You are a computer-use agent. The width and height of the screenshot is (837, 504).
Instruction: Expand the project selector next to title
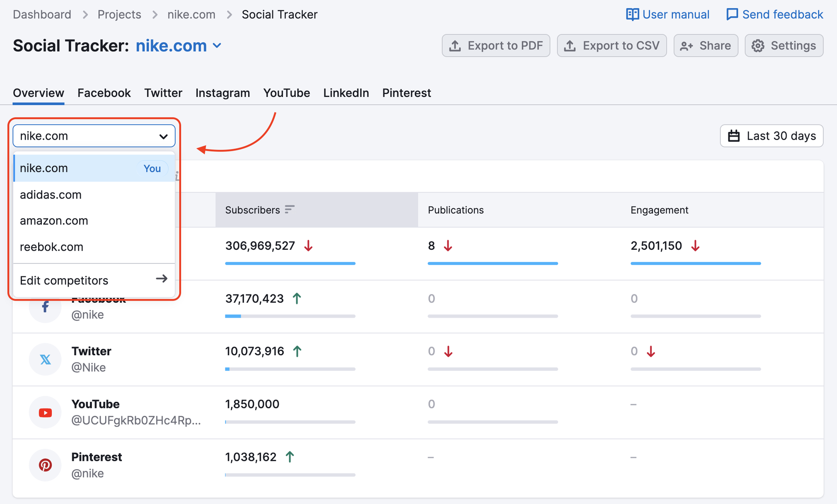pos(218,46)
